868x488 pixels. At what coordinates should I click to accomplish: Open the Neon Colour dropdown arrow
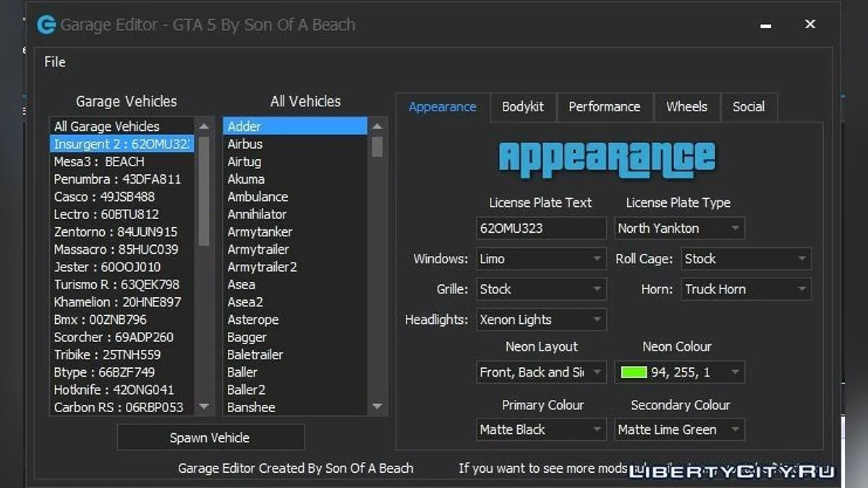click(735, 372)
